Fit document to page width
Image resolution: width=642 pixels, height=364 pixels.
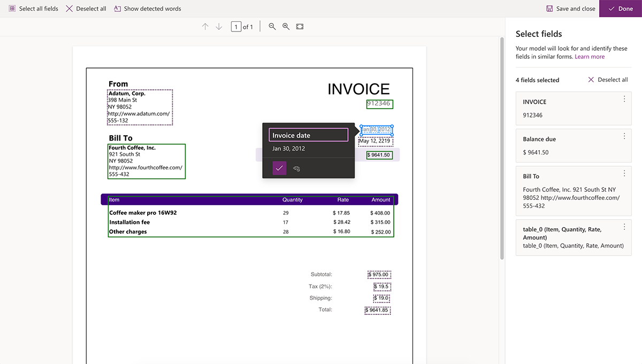pos(300,27)
